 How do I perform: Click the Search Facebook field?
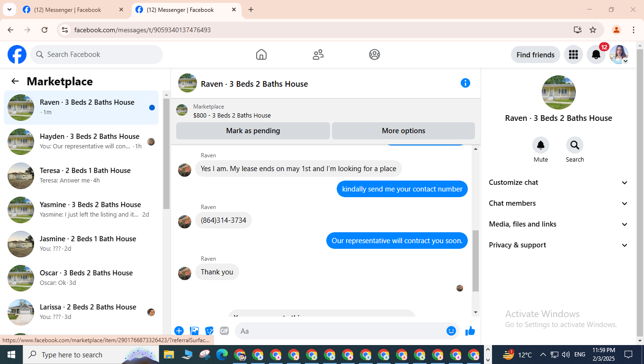tap(97, 55)
